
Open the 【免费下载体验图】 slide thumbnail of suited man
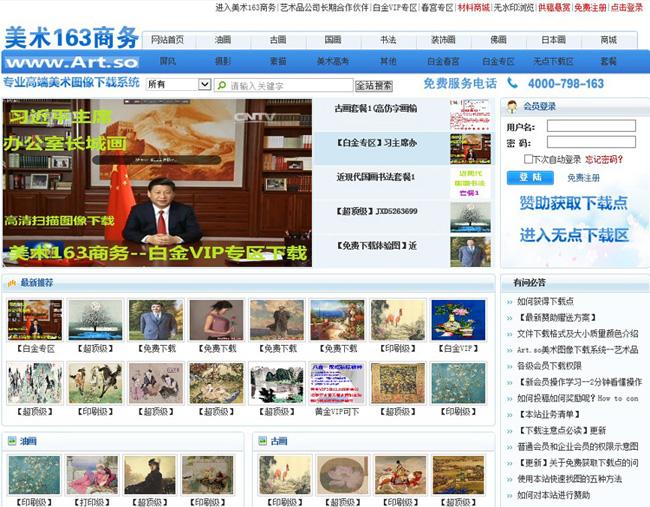tap(470, 252)
